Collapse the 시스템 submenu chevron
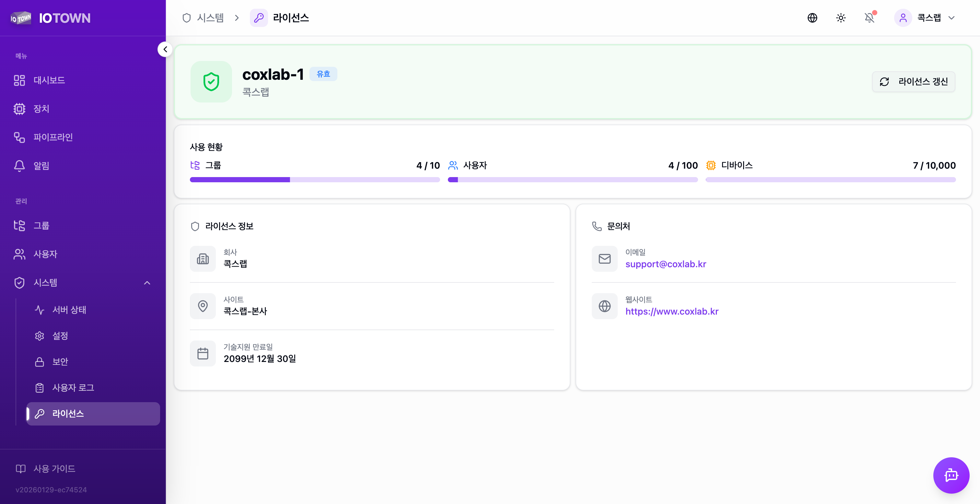 [147, 283]
